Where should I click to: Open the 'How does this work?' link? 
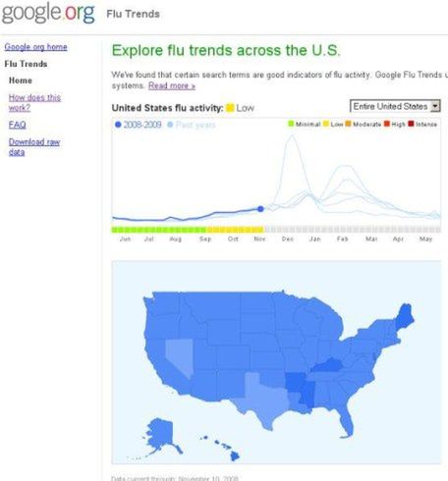coord(34,102)
